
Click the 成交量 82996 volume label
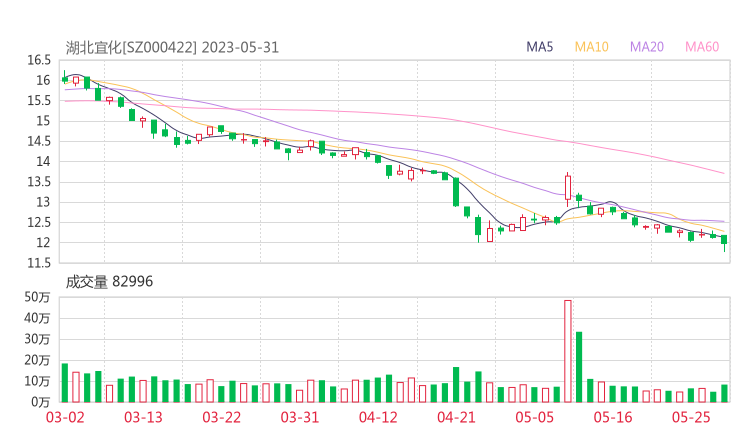(x=109, y=282)
